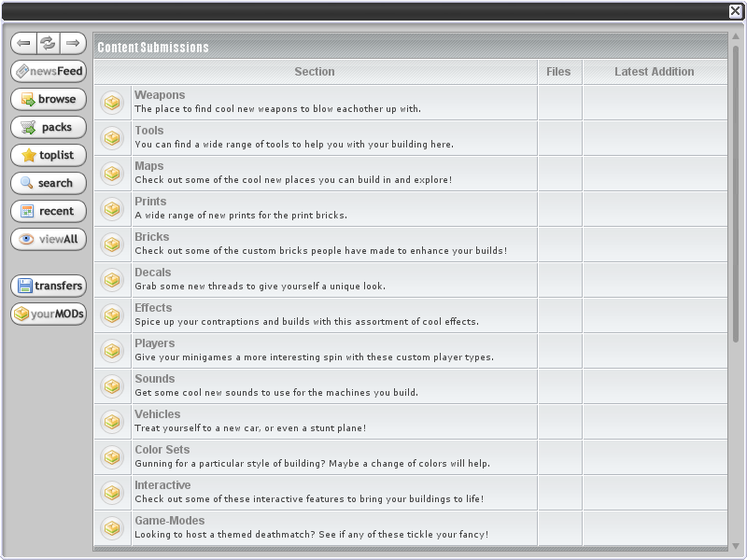Open the Bricks section link

click(x=151, y=237)
